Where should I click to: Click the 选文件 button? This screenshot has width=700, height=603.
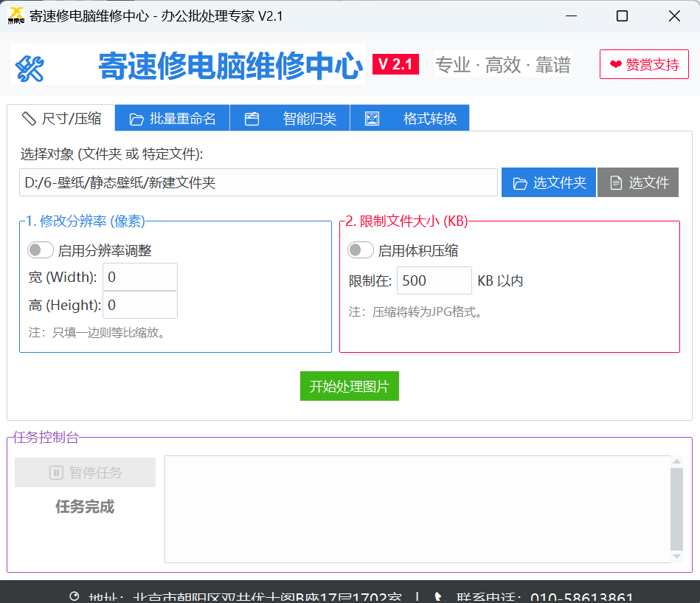(x=637, y=182)
